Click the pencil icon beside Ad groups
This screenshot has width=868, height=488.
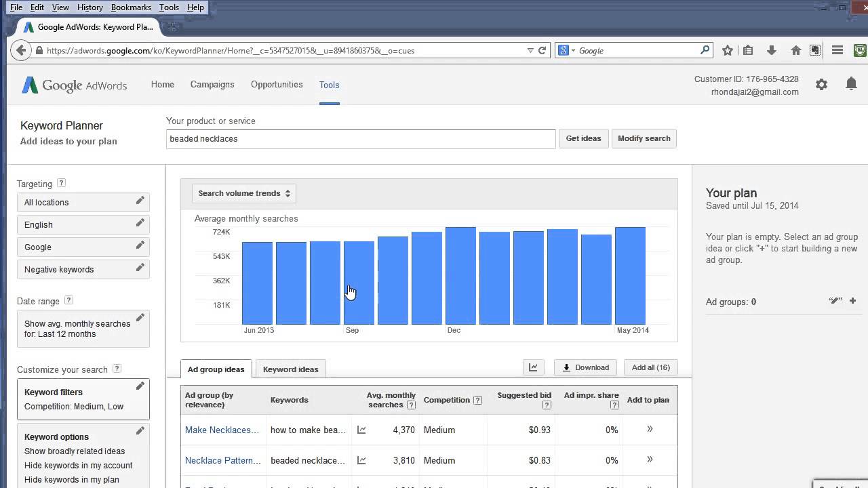835,301
